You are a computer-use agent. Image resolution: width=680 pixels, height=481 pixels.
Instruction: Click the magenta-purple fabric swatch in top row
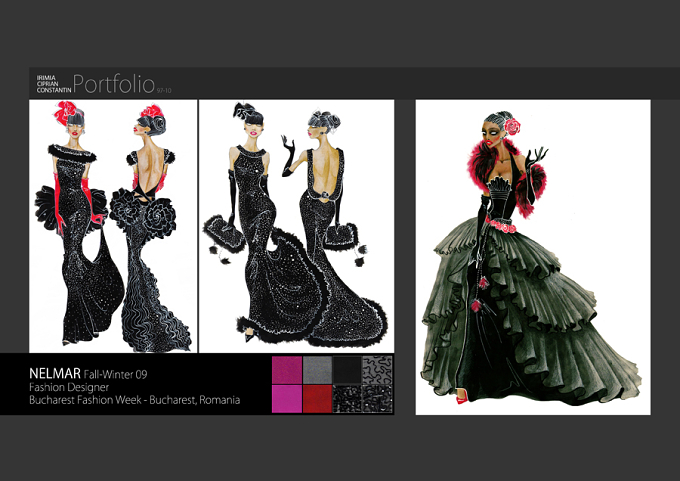287,370
